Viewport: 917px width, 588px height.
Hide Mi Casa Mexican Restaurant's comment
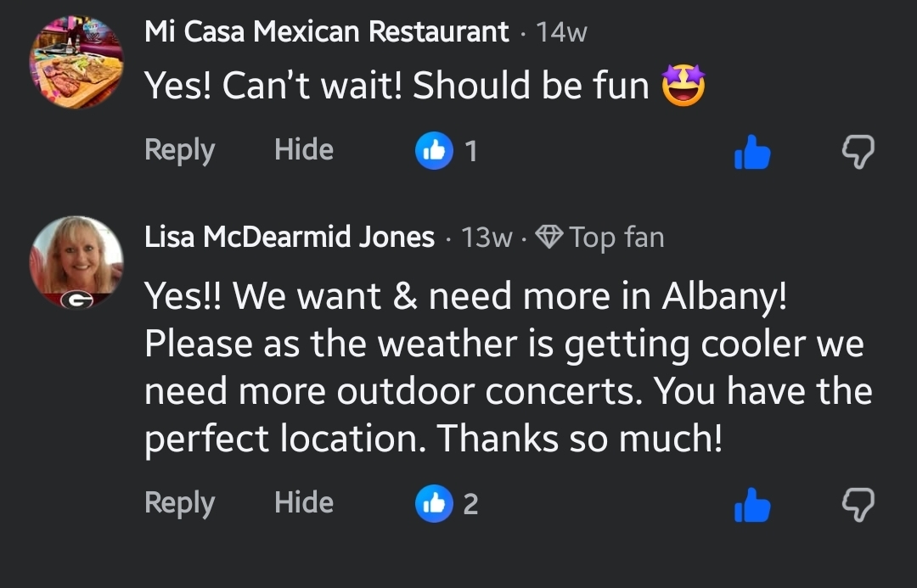point(303,150)
